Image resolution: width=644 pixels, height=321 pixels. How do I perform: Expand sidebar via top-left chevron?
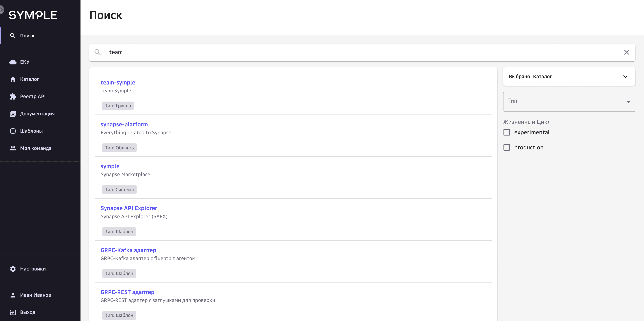pos(1,10)
